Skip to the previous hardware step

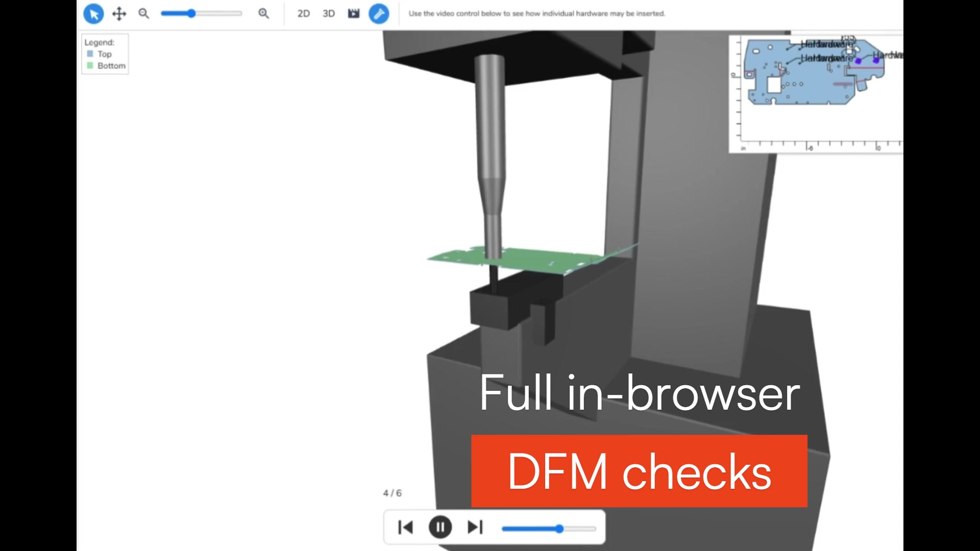pos(405,527)
